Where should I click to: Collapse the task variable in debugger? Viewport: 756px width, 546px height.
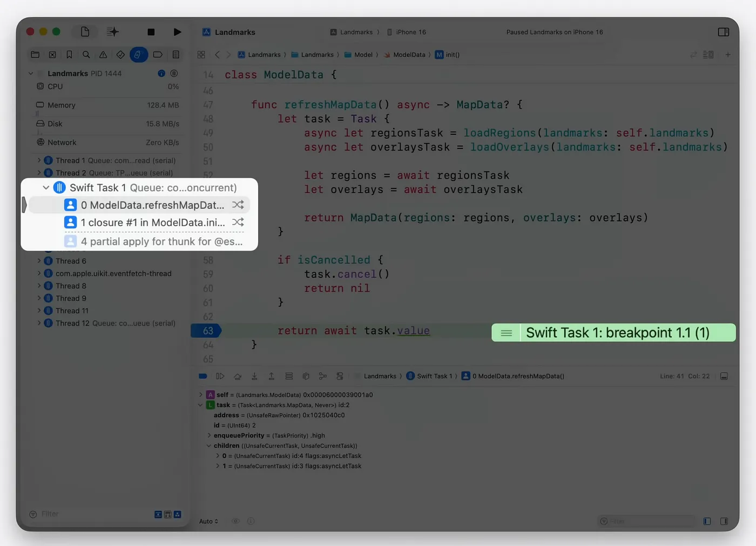[x=200, y=405]
